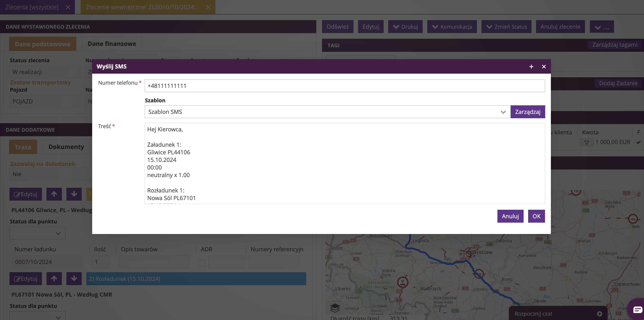Open the Szablon SMS dropdown
Viewport: 644px width, 320px height.
pyautogui.click(x=327, y=112)
